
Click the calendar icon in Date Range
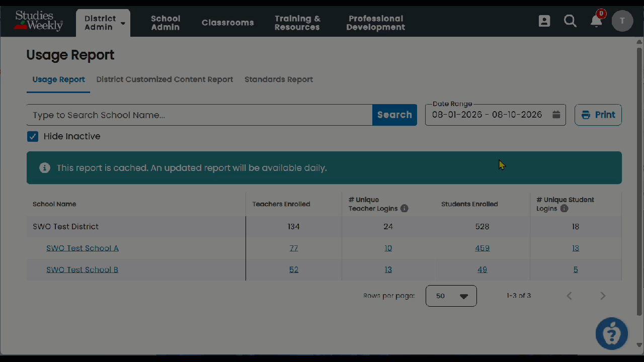point(556,115)
